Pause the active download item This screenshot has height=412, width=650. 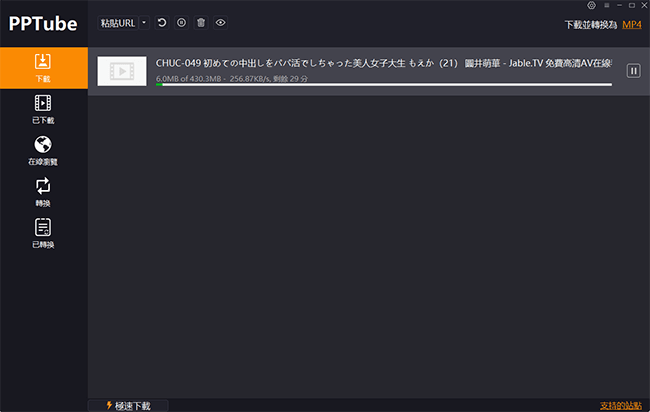coord(633,70)
